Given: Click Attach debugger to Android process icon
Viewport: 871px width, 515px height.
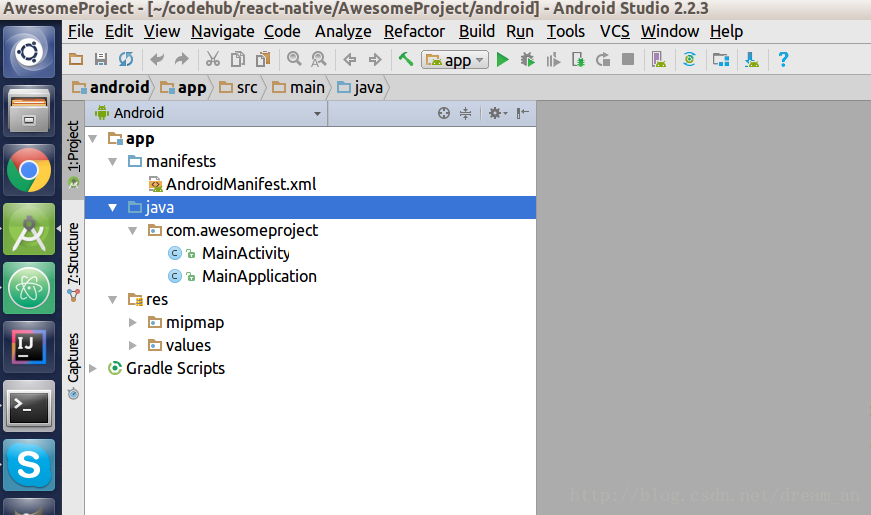Looking at the screenshot, I should tap(578, 59).
